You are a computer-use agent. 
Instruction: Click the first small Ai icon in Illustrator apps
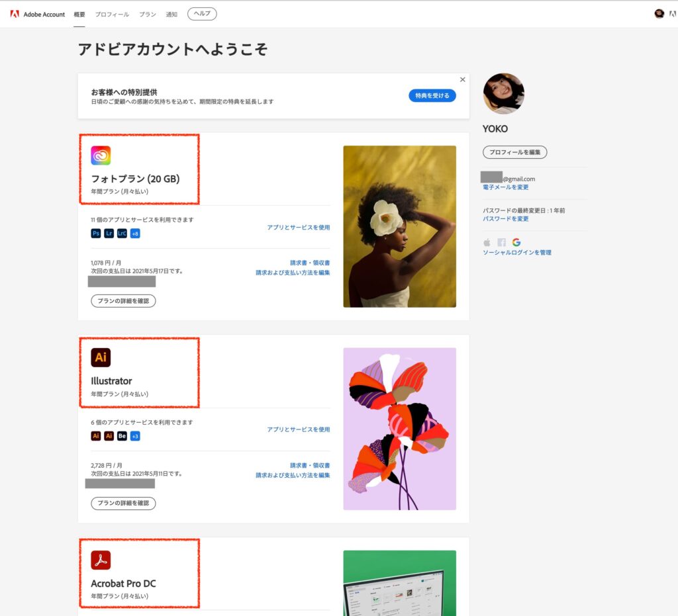coord(96,436)
